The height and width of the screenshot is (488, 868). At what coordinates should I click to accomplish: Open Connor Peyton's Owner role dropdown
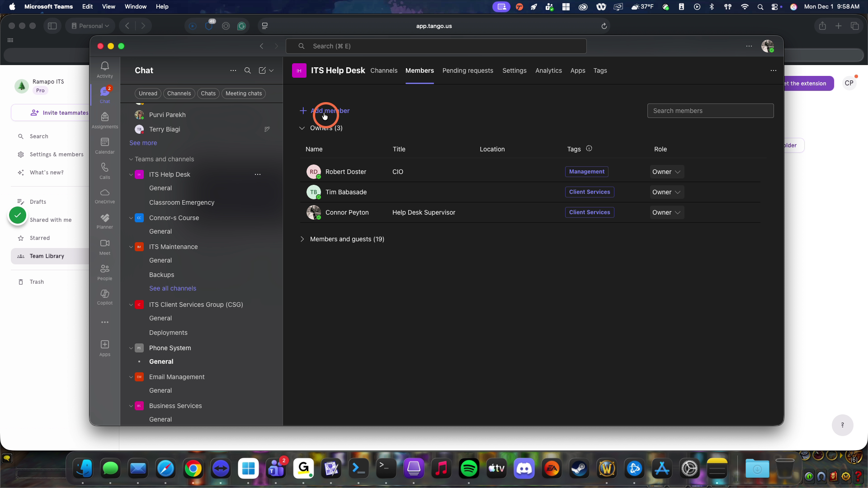(x=666, y=212)
